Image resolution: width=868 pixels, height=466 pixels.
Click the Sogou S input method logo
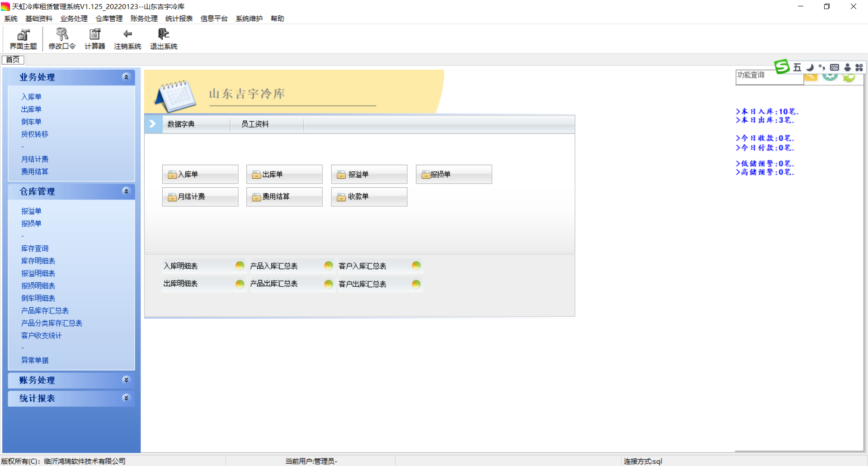[x=782, y=67]
